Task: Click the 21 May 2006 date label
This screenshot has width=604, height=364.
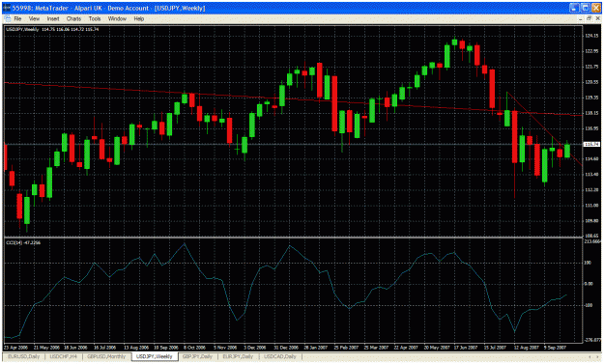Action: click(46, 347)
